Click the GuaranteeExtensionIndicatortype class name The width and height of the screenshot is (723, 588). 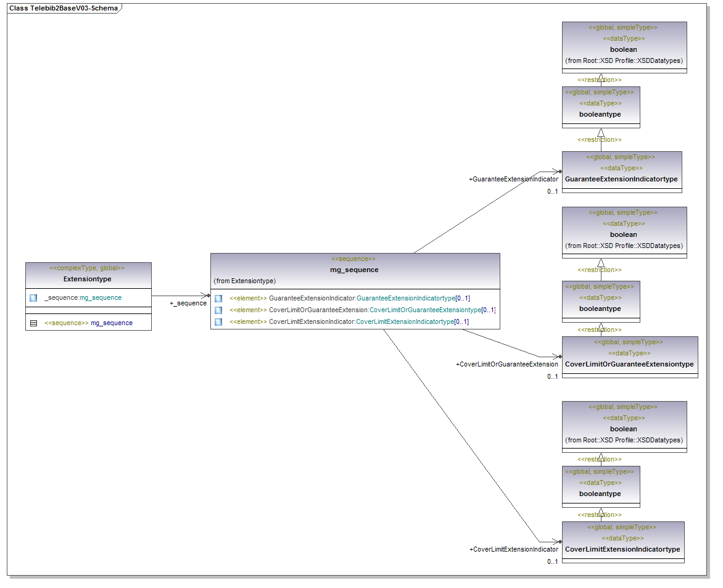coord(621,179)
